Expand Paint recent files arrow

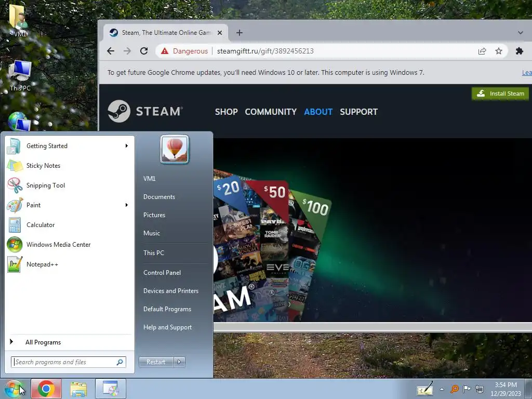(127, 205)
